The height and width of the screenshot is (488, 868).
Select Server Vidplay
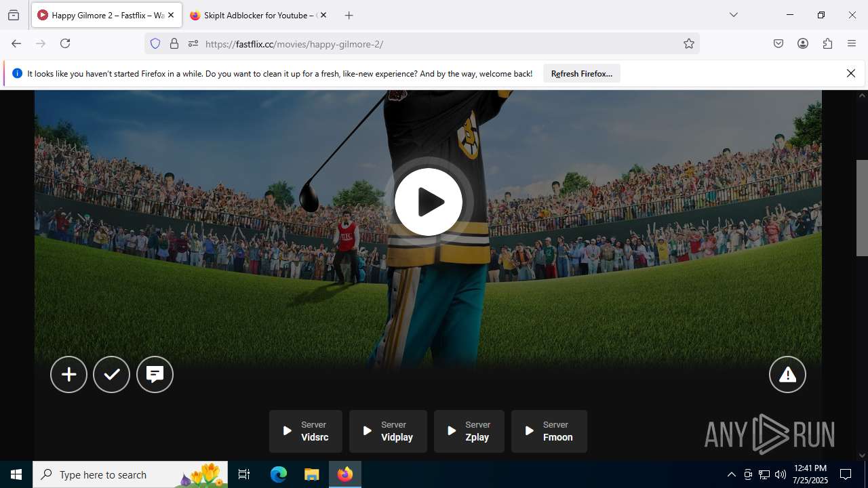[x=388, y=431]
